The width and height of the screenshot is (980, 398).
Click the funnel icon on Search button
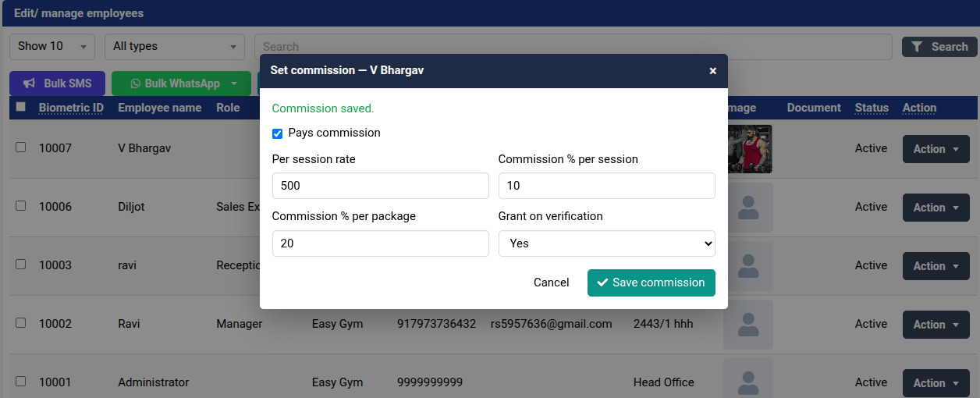917,47
